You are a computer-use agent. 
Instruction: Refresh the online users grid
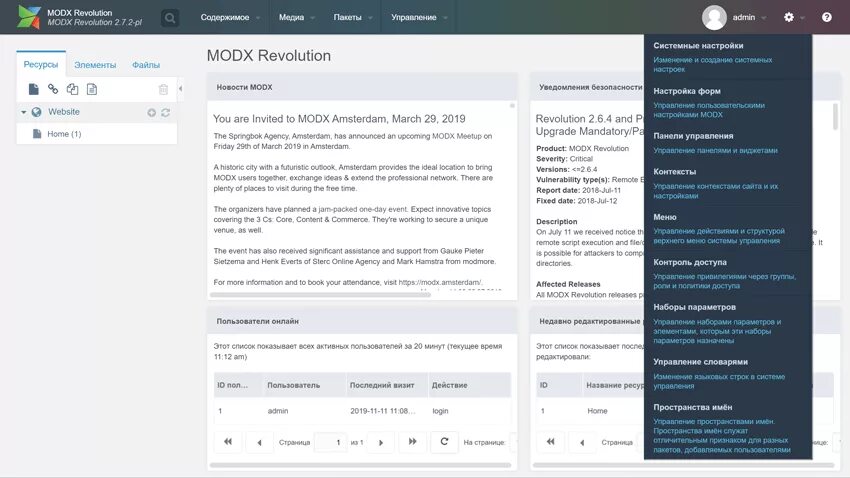(444, 442)
